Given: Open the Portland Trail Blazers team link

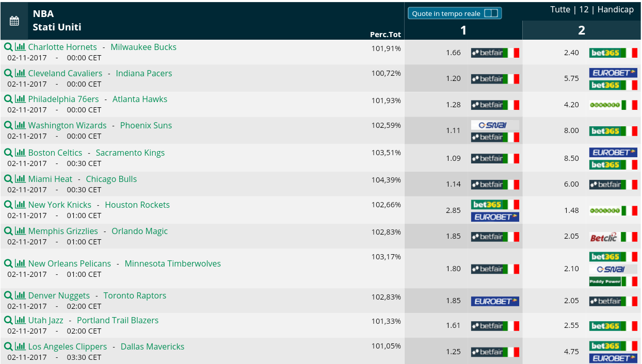Looking at the screenshot, I should coord(118,320).
